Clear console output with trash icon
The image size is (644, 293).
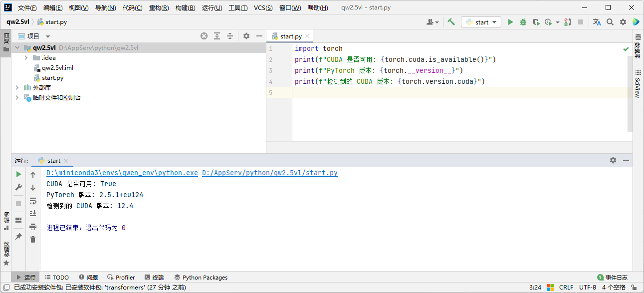click(x=33, y=240)
